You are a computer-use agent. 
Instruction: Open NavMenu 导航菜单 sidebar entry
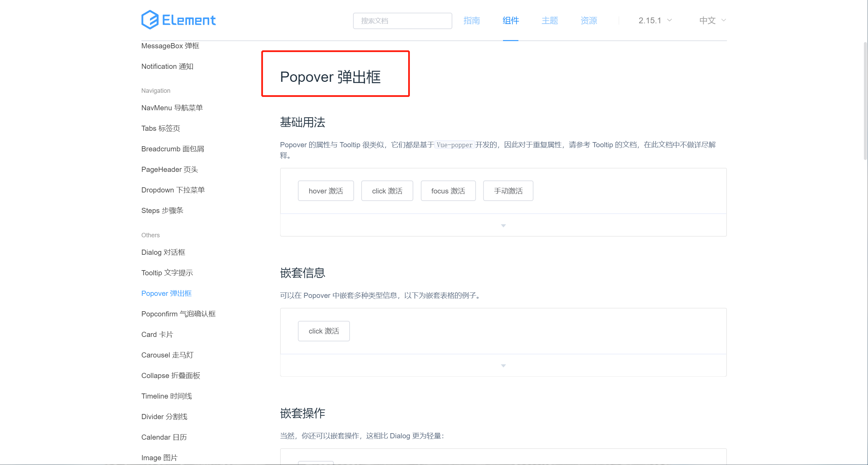(x=172, y=108)
